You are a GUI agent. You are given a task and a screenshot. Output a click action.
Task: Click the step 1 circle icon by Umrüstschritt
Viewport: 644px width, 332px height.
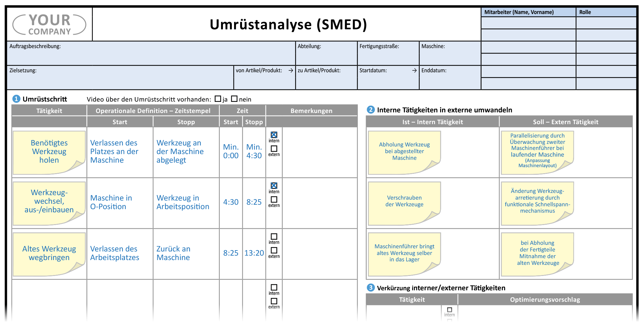tap(16, 99)
